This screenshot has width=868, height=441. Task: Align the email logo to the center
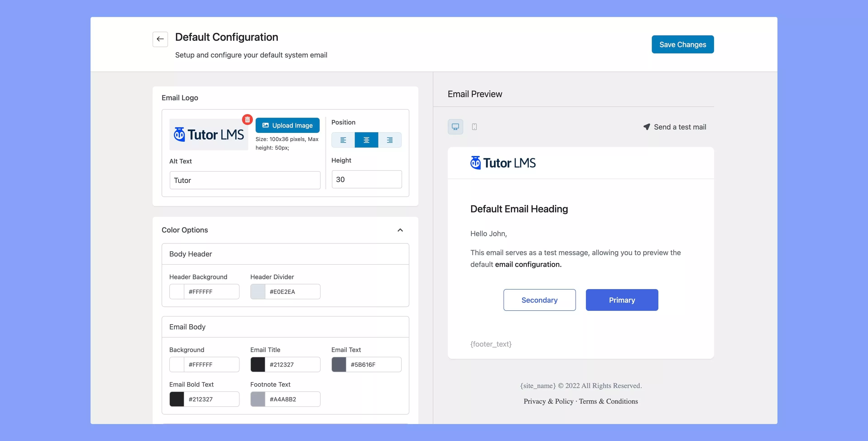point(366,140)
